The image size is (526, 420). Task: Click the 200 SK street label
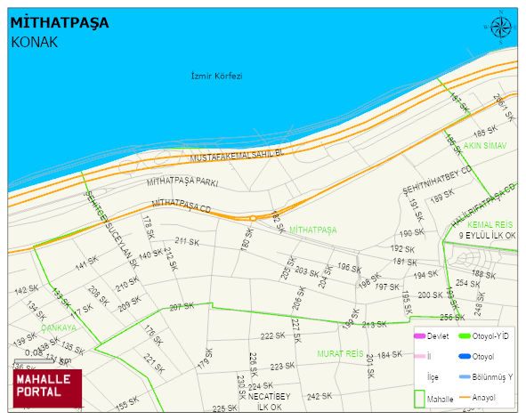pos(431,295)
